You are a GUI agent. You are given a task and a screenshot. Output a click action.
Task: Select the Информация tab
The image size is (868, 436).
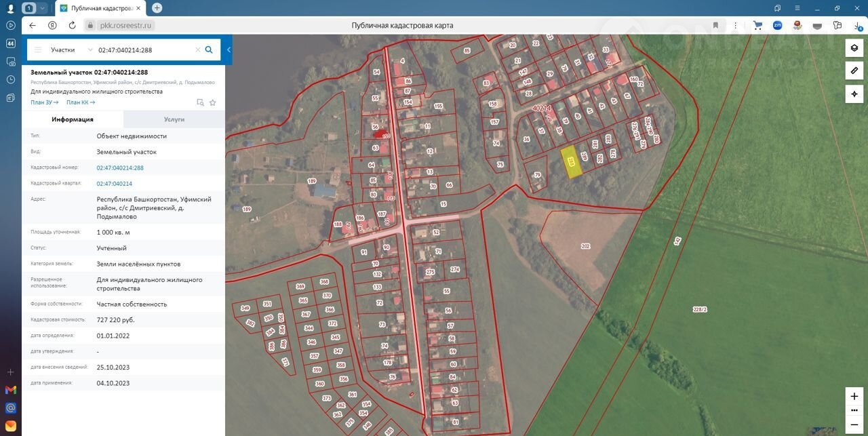click(x=73, y=119)
